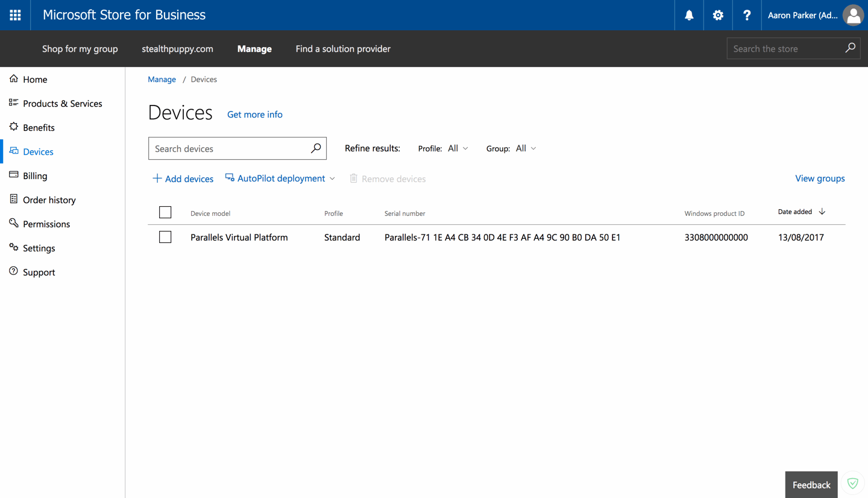Select Devices in the sidebar
The image size is (868, 498).
tap(37, 151)
